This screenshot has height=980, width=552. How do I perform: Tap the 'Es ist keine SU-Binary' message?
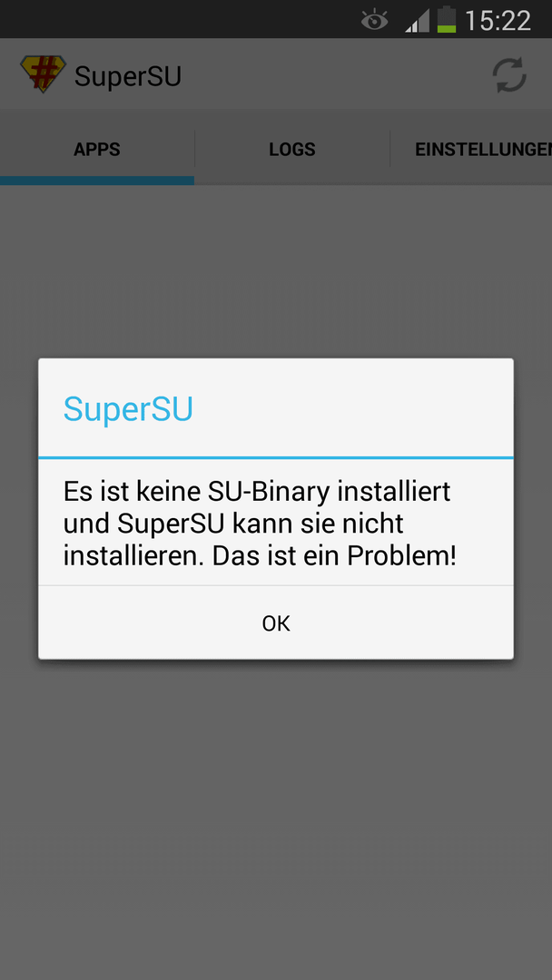tap(257, 524)
